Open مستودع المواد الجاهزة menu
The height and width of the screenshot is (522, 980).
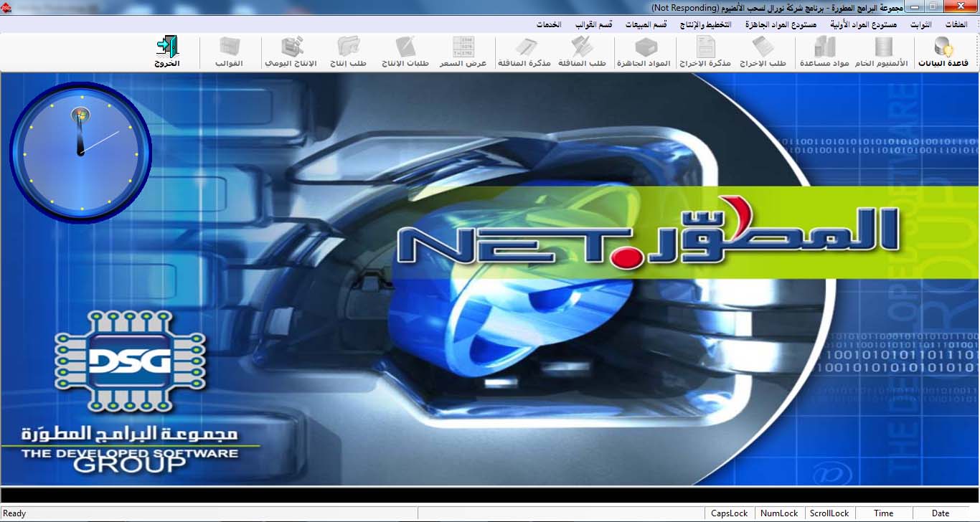(x=781, y=24)
